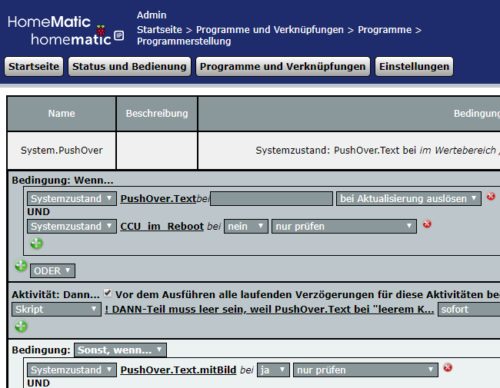Screen dimensions: 500x388
Task: Open Systemzustand dropdown for PushOver.Text
Action: click(72, 198)
